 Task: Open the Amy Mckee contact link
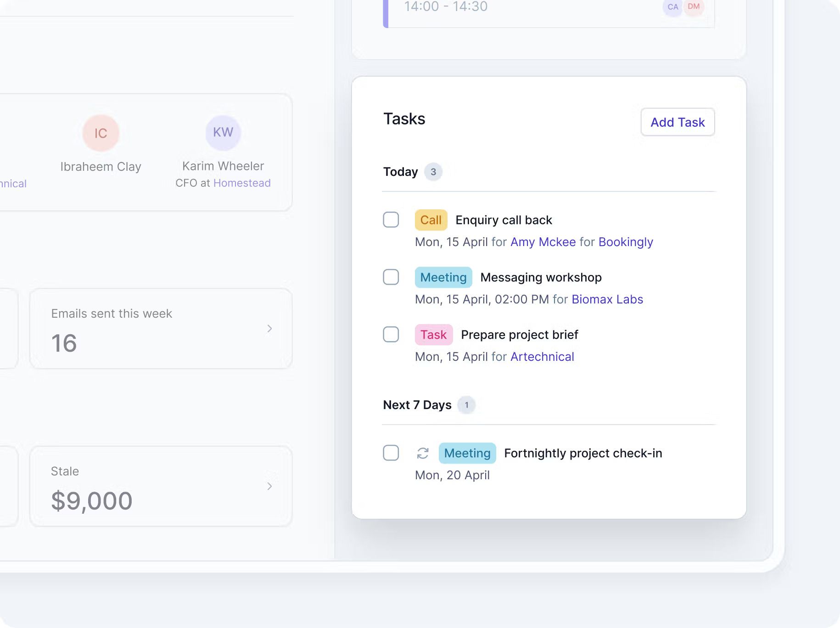click(543, 242)
